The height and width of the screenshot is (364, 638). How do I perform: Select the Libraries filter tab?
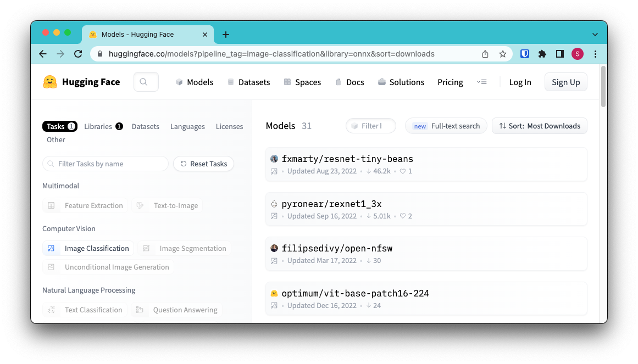tap(103, 126)
